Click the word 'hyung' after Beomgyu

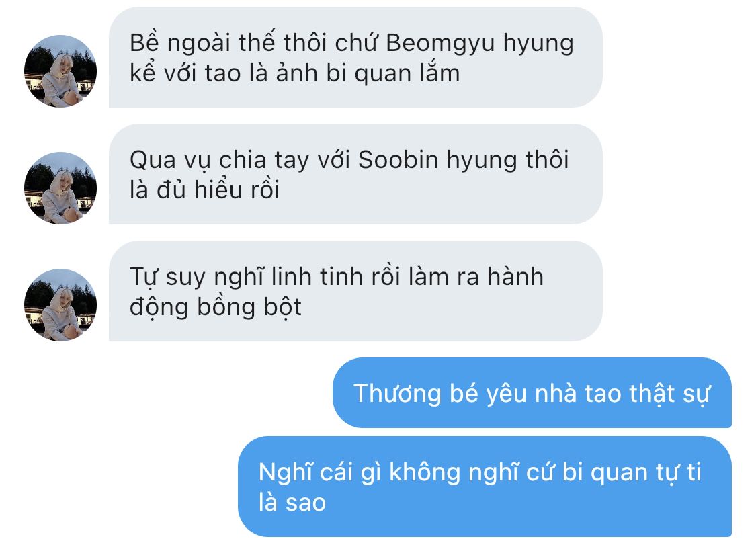(x=538, y=44)
